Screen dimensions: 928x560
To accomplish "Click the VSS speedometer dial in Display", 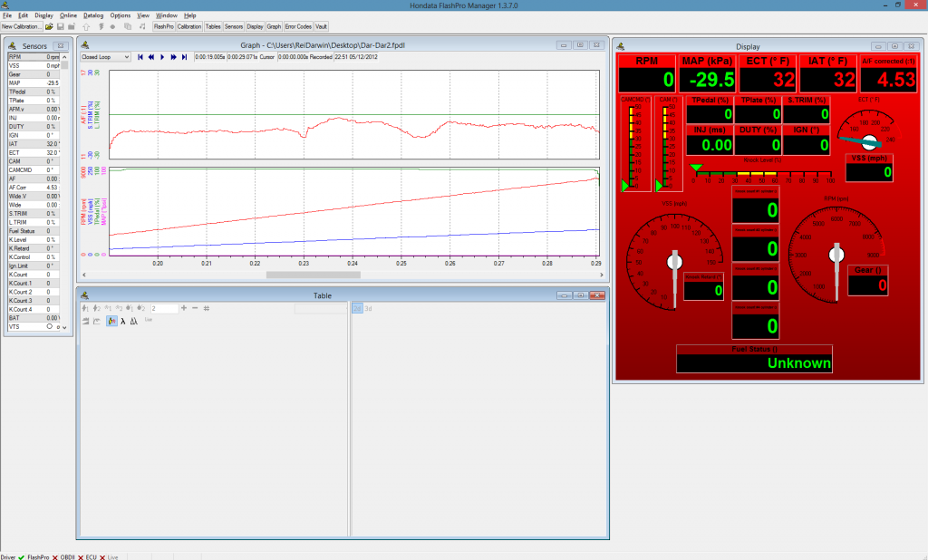I will (674, 261).
